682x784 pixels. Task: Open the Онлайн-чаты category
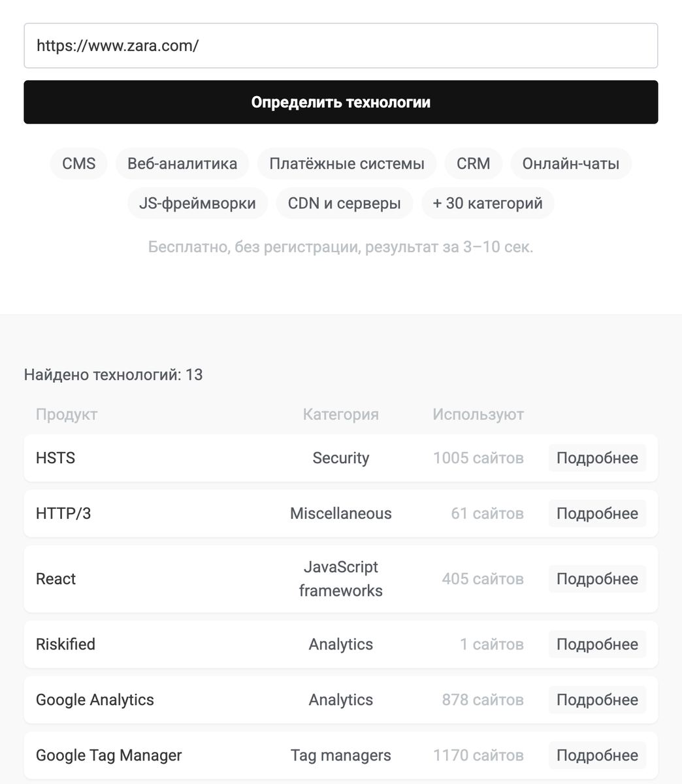(x=570, y=163)
